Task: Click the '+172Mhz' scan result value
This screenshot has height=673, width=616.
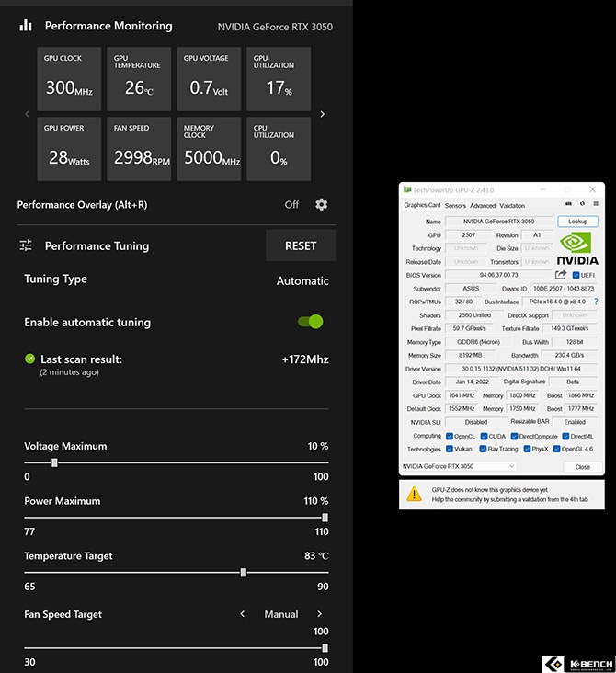Action: (x=305, y=359)
